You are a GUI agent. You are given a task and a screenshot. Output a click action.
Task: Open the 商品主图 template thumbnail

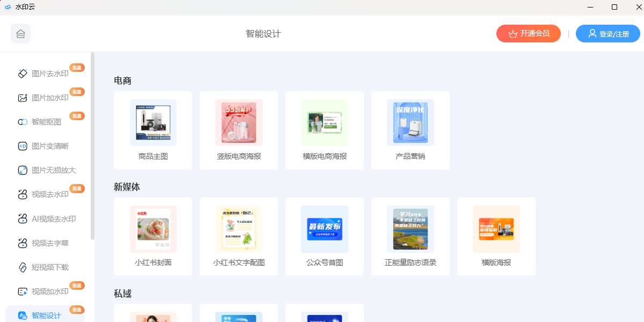click(153, 122)
